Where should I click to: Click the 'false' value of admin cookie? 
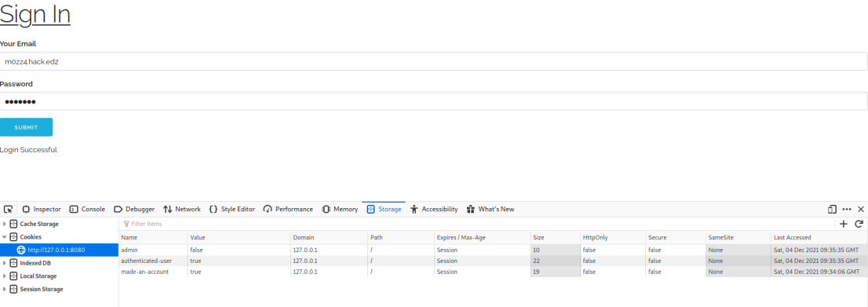click(x=239, y=250)
